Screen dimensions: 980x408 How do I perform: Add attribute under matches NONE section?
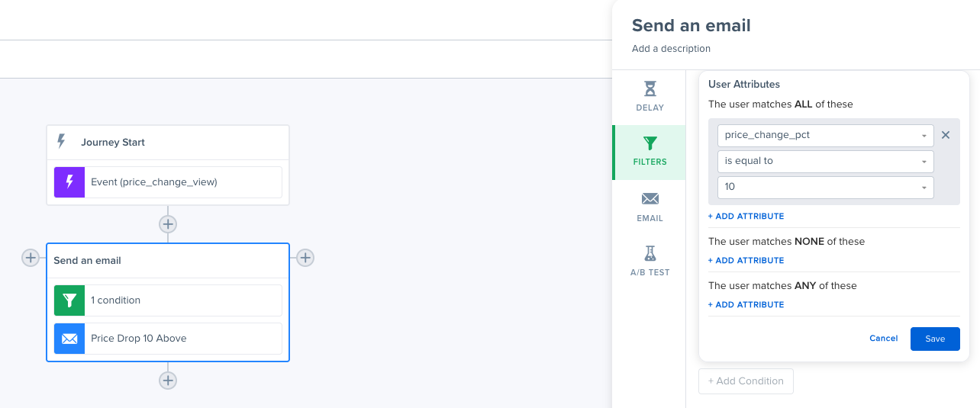click(x=746, y=261)
